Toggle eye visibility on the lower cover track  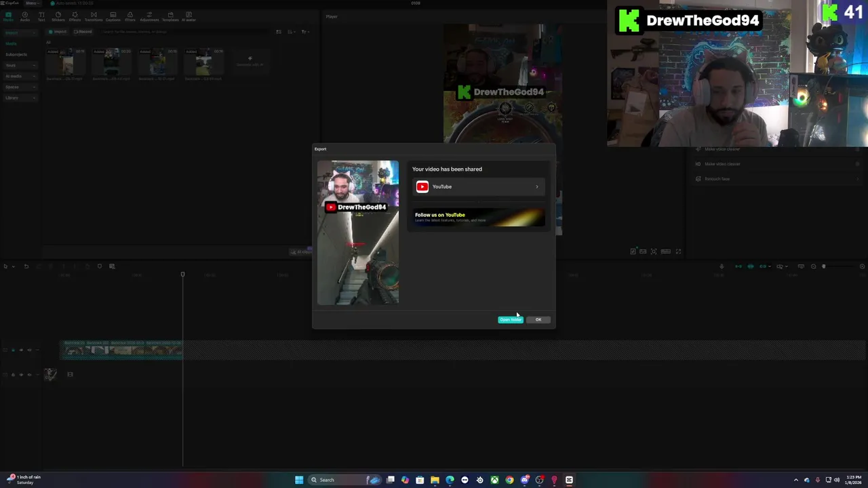click(x=21, y=375)
